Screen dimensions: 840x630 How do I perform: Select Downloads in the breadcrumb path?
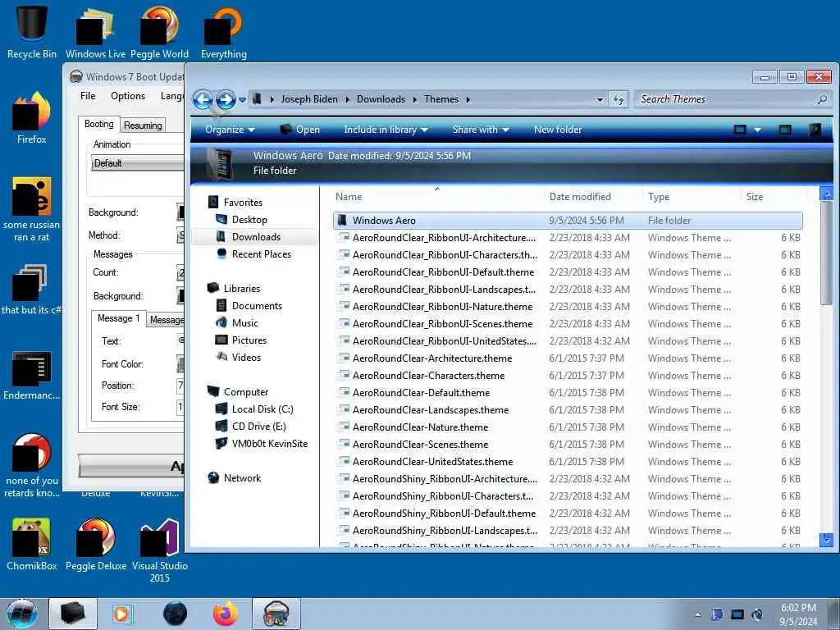click(x=381, y=99)
